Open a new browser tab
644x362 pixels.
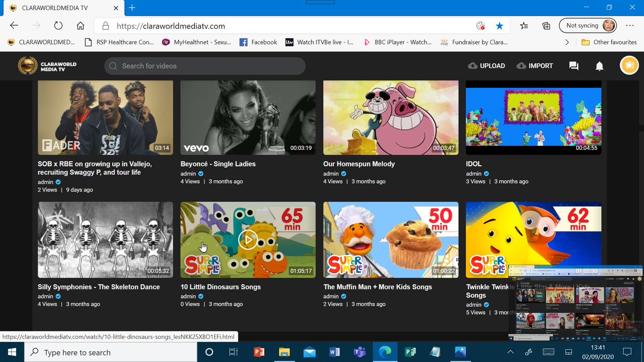tap(132, 8)
